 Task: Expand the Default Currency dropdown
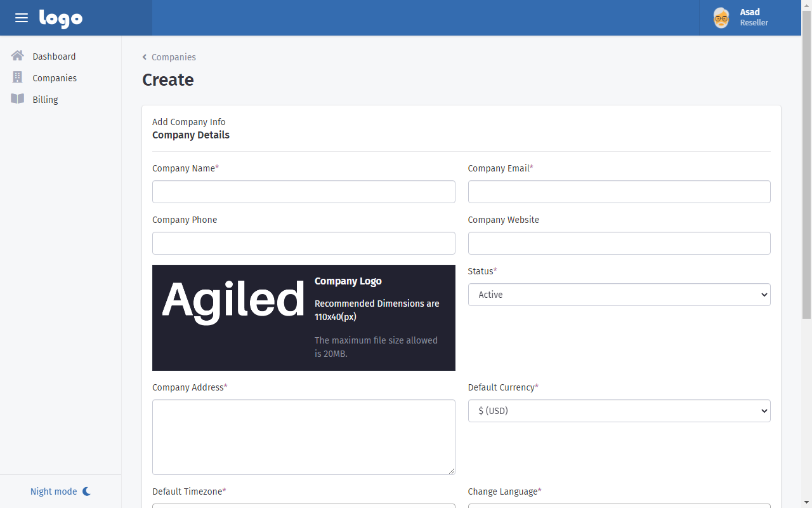[619, 411]
